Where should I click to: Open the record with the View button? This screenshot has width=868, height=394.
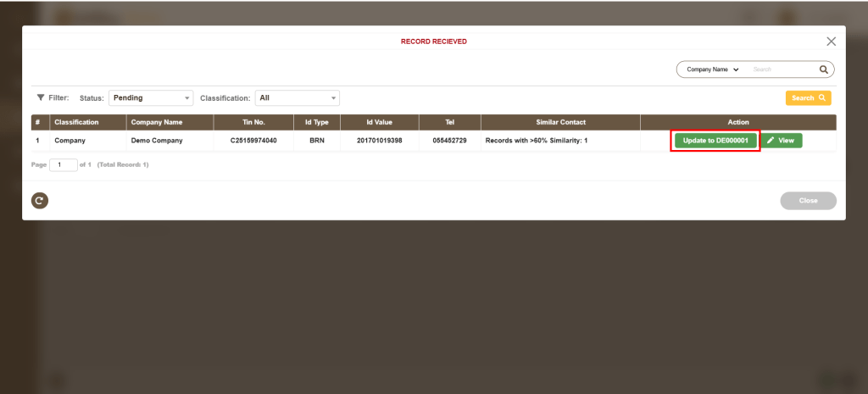click(x=780, y=141)
